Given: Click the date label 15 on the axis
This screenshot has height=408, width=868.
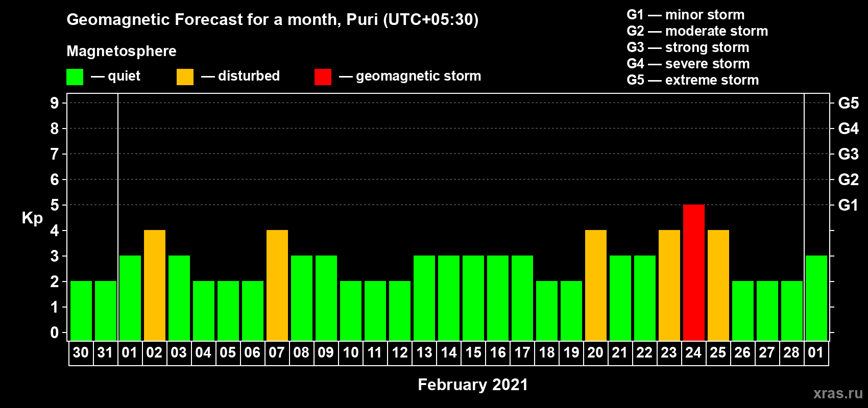Looking at the screenshot, I should click(x=473, y=353).
